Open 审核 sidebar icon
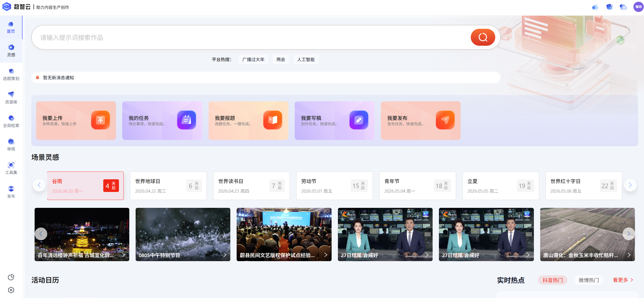Viewport: 644px width, 298px height. pos(11,145)
